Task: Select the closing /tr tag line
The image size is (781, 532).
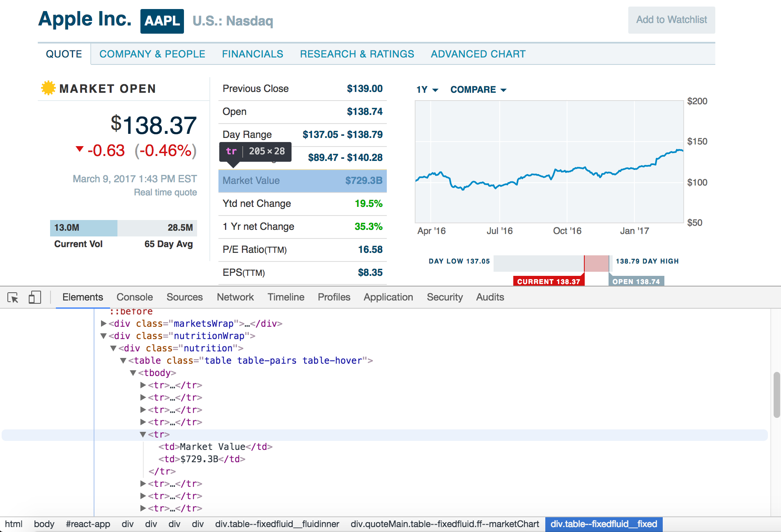Action: (162, 471)
